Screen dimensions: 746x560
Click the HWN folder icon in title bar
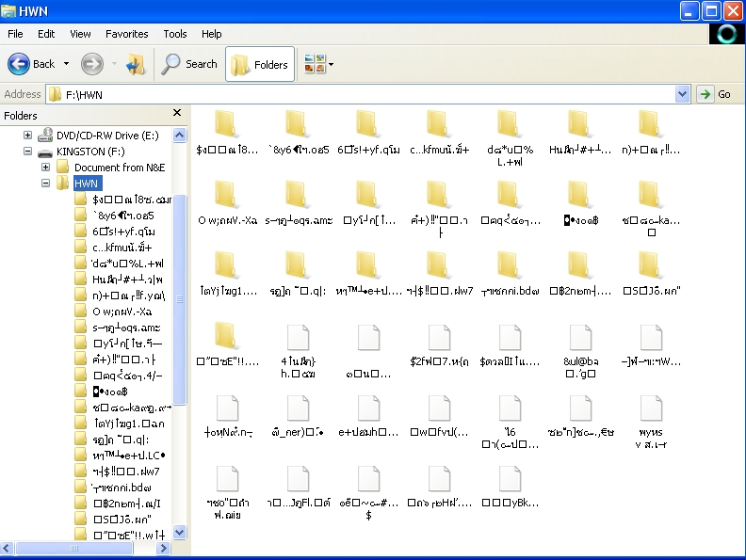[x=8, y=11]
